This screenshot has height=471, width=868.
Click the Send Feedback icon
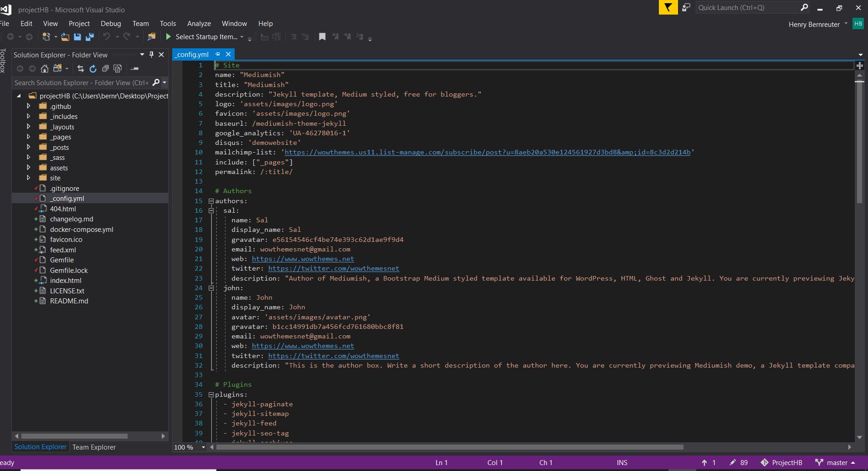tap(686, 7)
